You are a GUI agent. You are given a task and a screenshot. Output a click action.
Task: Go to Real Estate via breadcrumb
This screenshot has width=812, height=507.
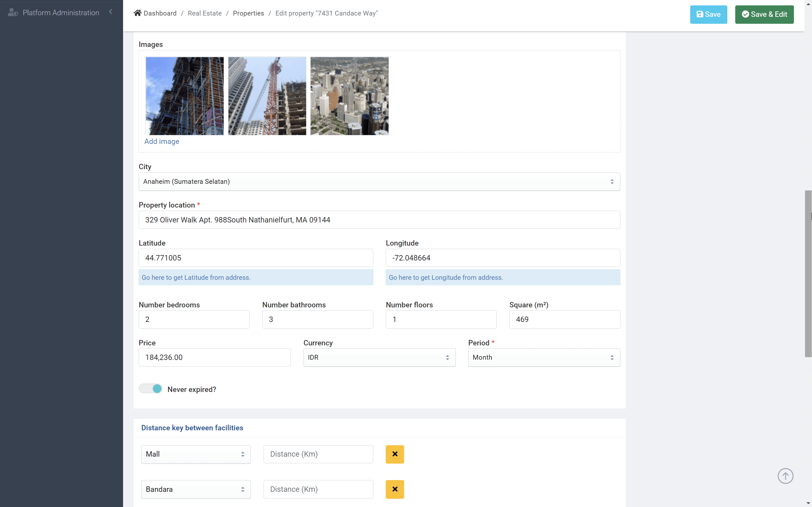point(205,13)
